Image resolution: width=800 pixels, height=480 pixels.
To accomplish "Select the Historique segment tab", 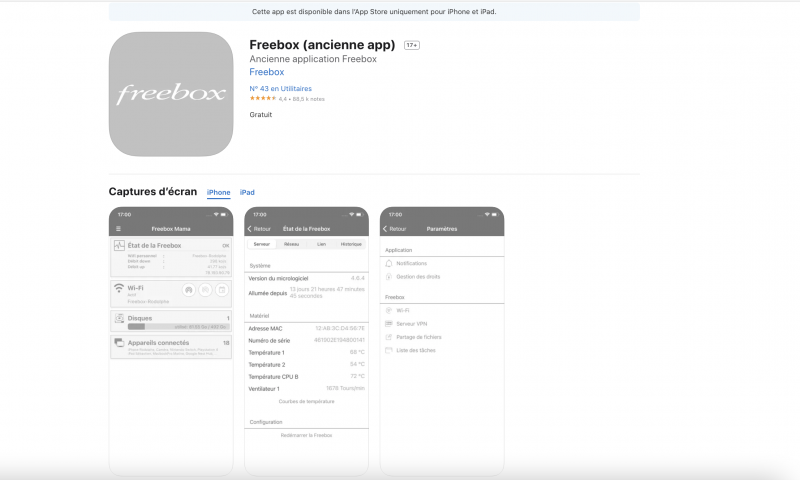I will [x=351, y=244].
